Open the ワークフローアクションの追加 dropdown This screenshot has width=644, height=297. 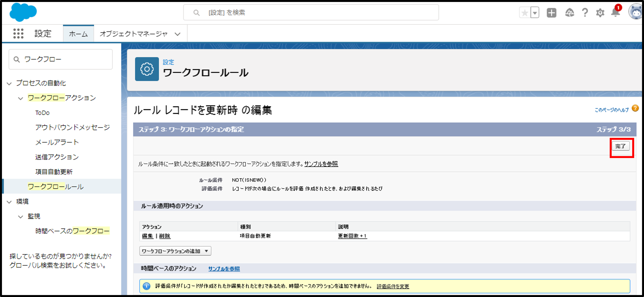click(175, 251)
